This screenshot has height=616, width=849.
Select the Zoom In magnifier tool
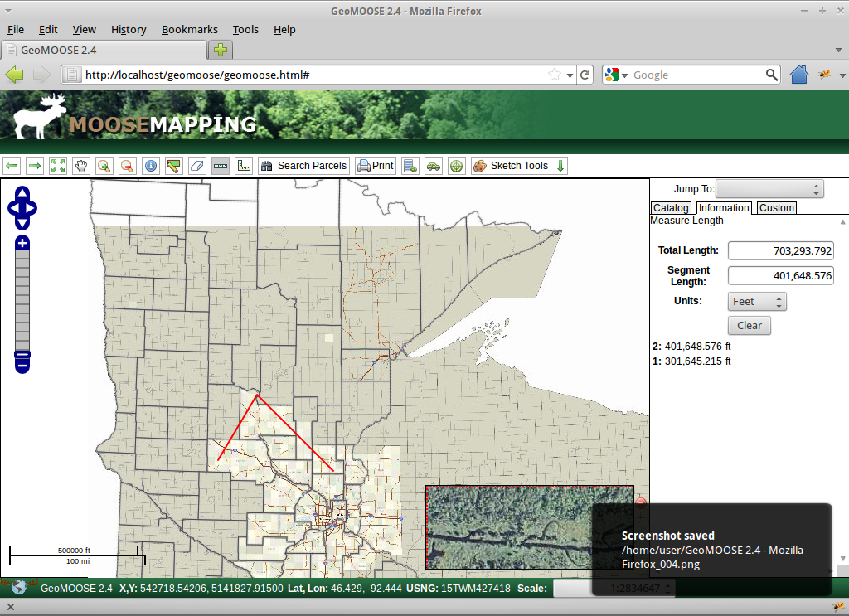[104, 166]
